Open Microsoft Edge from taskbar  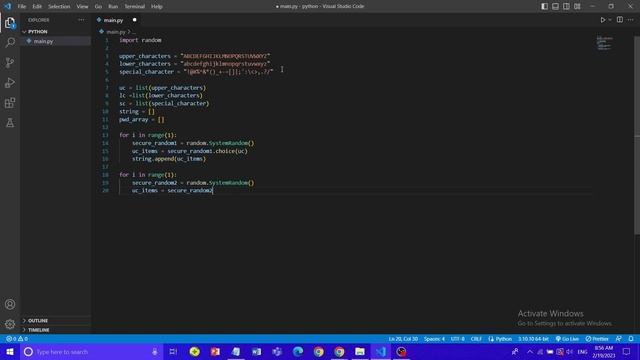tap(298, 352)
